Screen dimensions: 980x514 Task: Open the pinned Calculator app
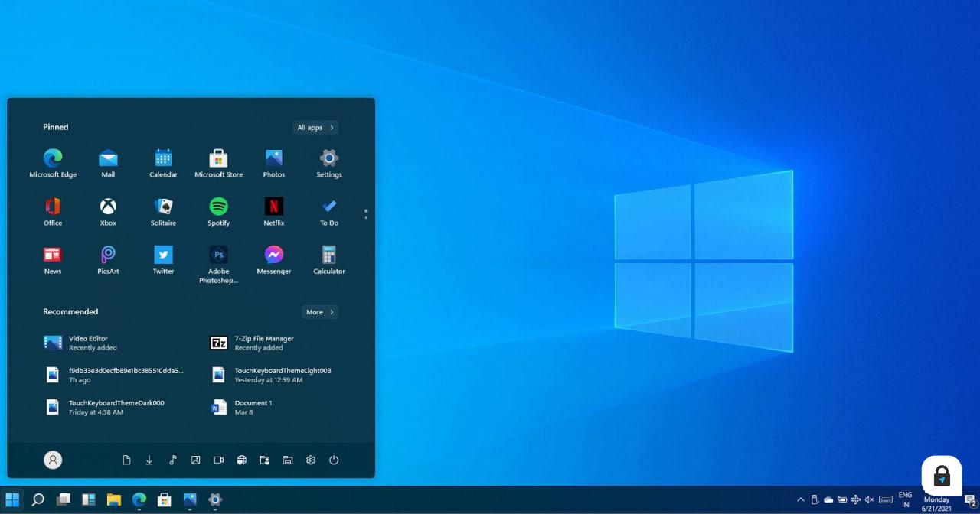[x=329, y=259]
